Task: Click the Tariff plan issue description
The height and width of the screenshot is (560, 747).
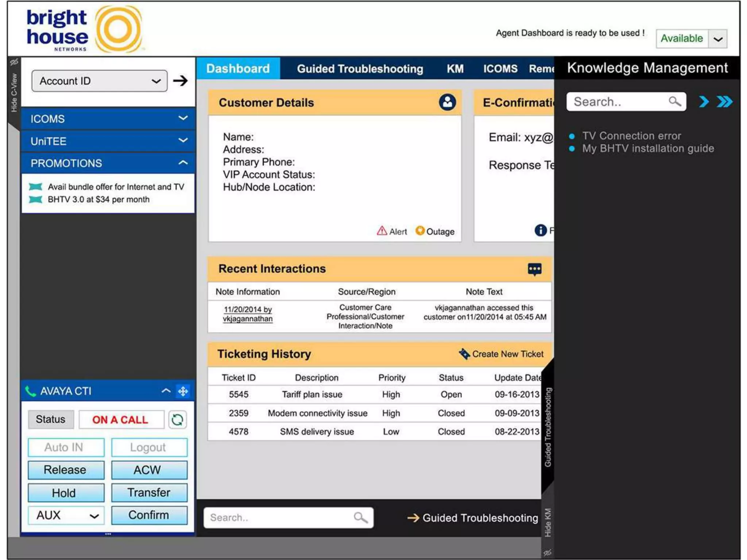Action: click(312, 394)
